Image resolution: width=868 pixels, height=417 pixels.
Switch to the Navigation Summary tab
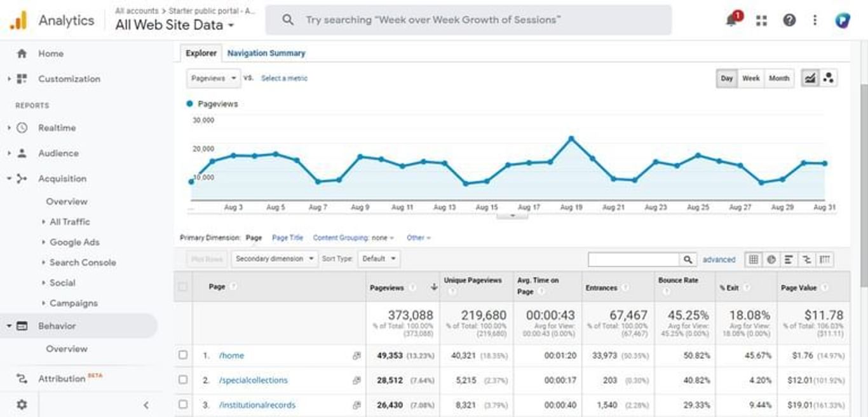pos(266,53)
